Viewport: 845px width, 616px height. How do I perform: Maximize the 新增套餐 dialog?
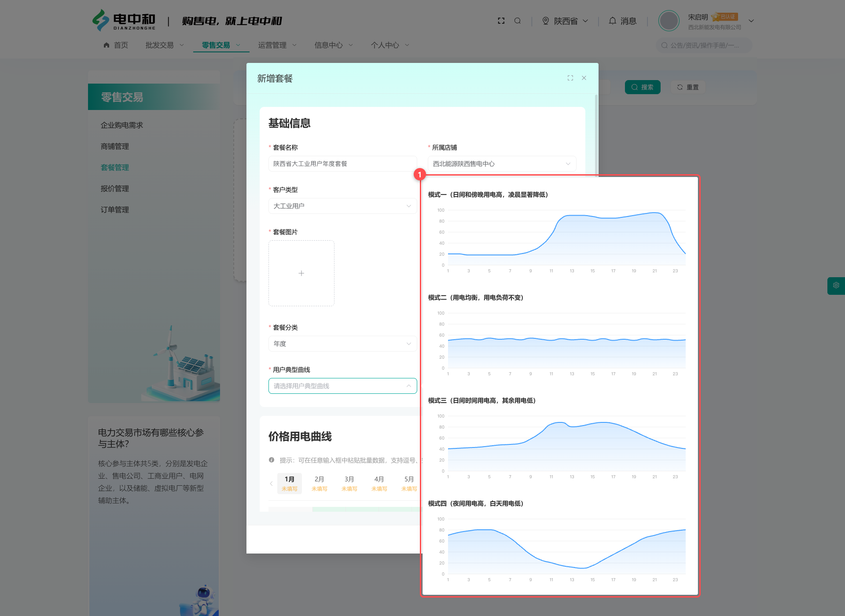coord(570,78)
